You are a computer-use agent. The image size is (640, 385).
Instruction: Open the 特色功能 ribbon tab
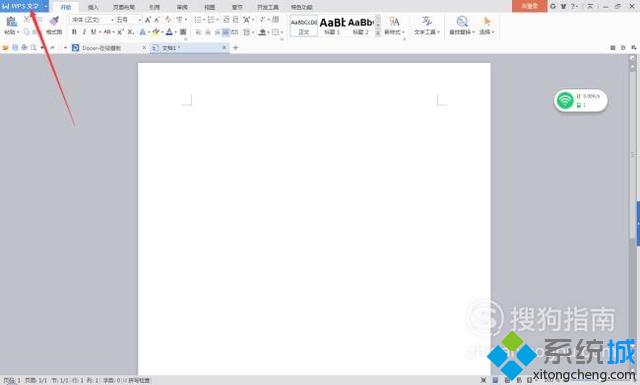[x=302, y=7]
